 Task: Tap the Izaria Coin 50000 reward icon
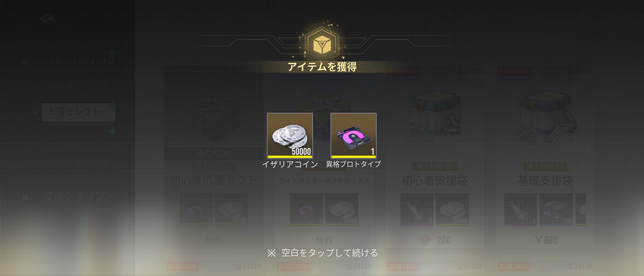tap(290, 135)
